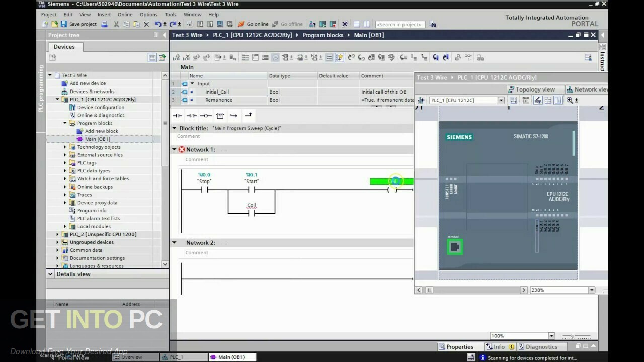Click the Go online button

[x=253, y=24]
